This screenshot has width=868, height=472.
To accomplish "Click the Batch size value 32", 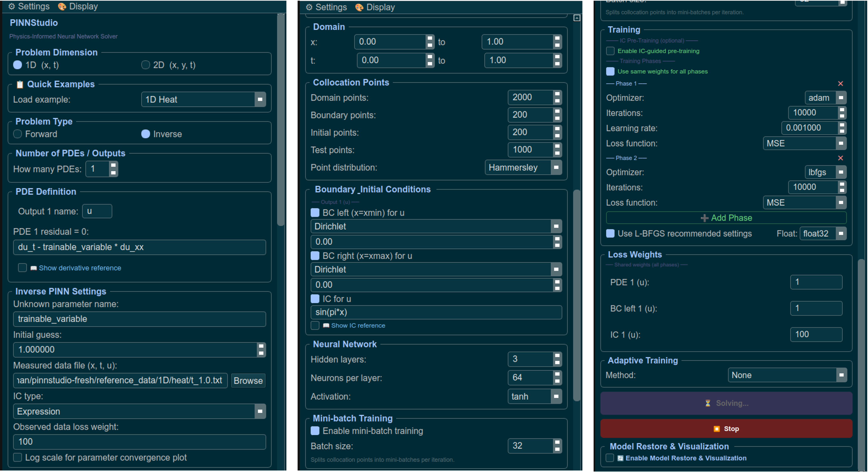I will [x=535, y=446].
